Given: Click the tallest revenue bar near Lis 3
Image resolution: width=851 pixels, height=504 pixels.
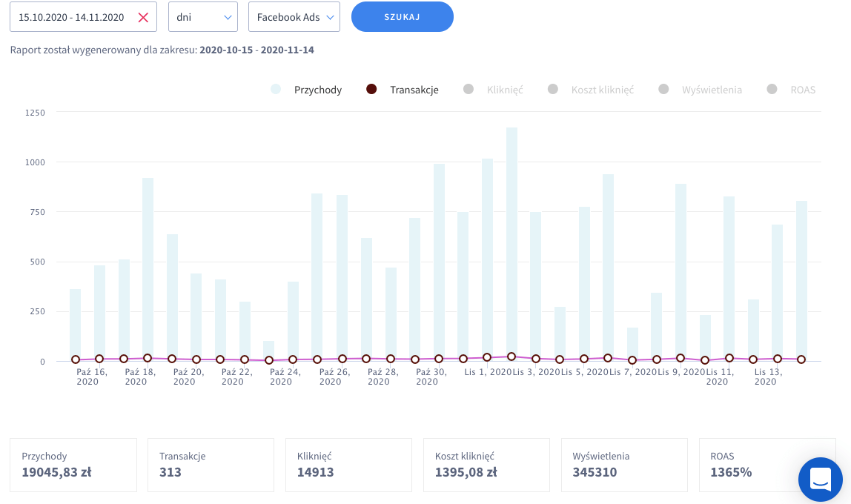Looking at the screenshot, I should pos(511,245).
